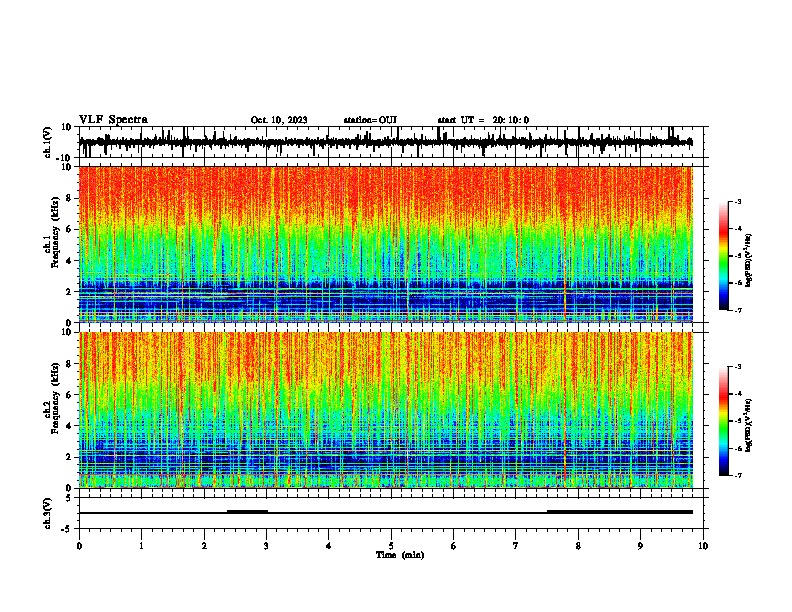Click time axis tick label "7"
Viewport: 792px width, 612px height.
point(516,546)
